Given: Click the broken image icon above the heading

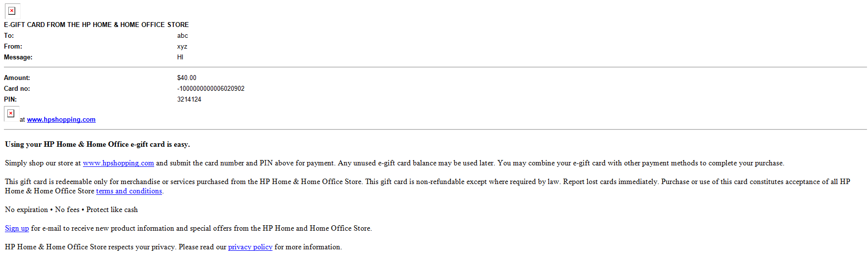Looking at the screenshot, I should click(12, 11).
